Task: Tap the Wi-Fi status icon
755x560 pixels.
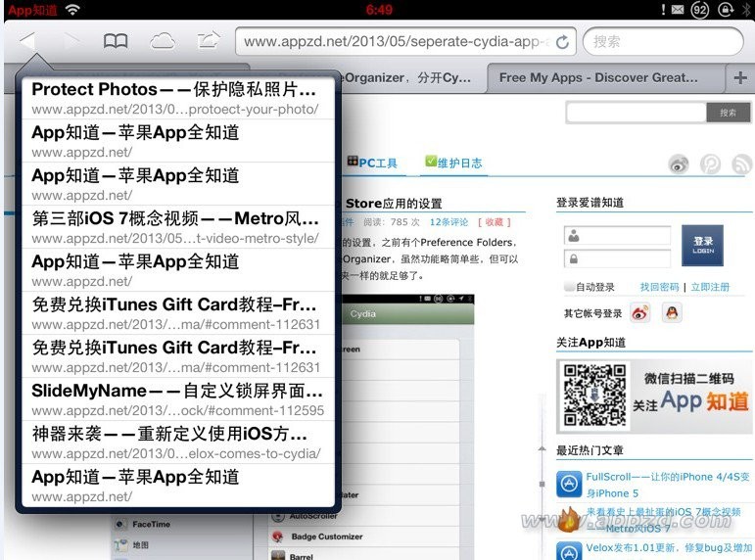Action: tap(72, 10)
